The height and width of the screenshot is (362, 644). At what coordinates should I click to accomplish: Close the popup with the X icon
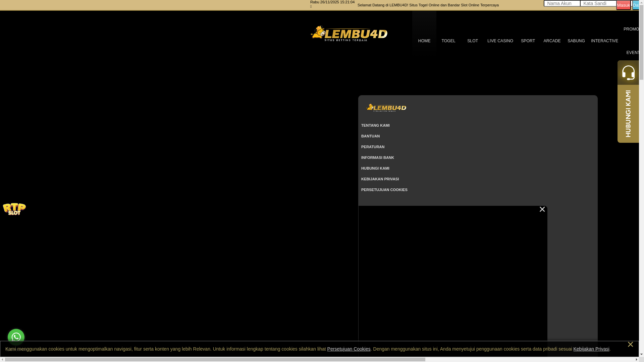click(542, 209)
